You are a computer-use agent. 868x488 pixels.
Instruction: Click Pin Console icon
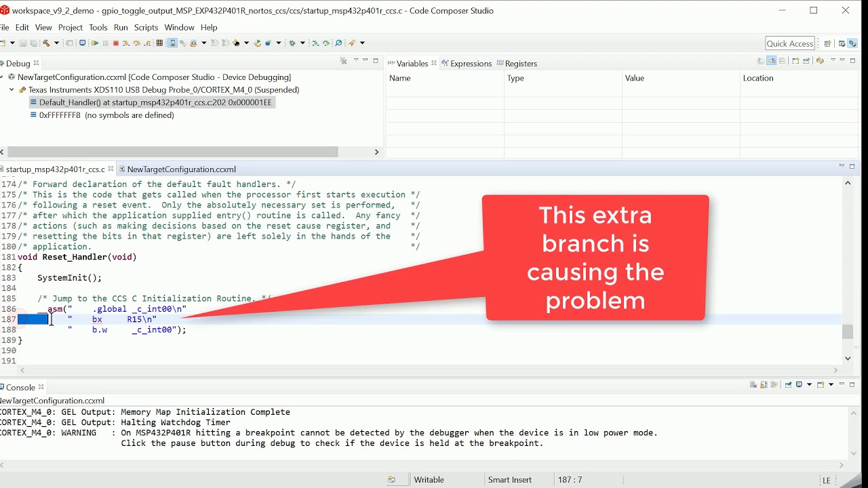click(789, 384)
